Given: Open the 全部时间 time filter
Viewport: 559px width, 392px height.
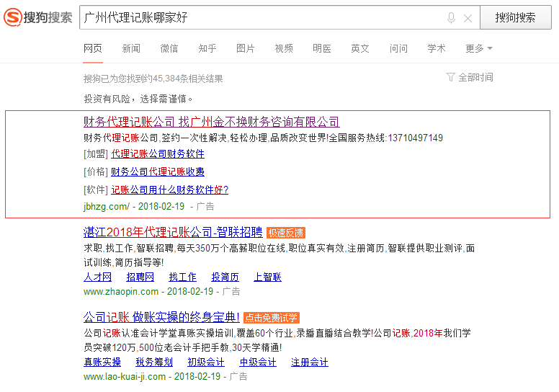Looking at the screenshot, I should point(470,77).
